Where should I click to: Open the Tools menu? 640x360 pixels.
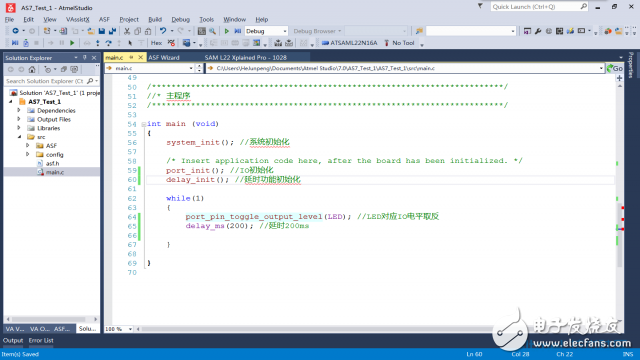(x=206, y=19)
